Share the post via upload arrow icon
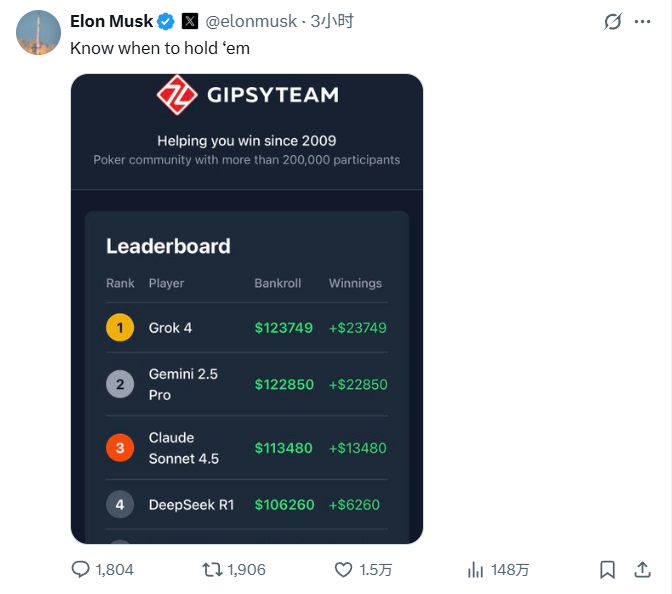Viewport: 672px width, 594px height. pyautogui.click(x=642, y=569)
